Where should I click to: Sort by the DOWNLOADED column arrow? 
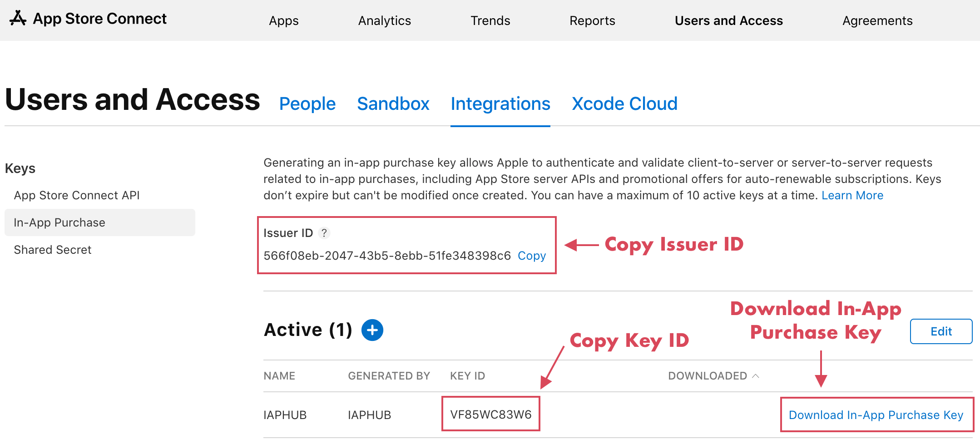tap(756, 376)
